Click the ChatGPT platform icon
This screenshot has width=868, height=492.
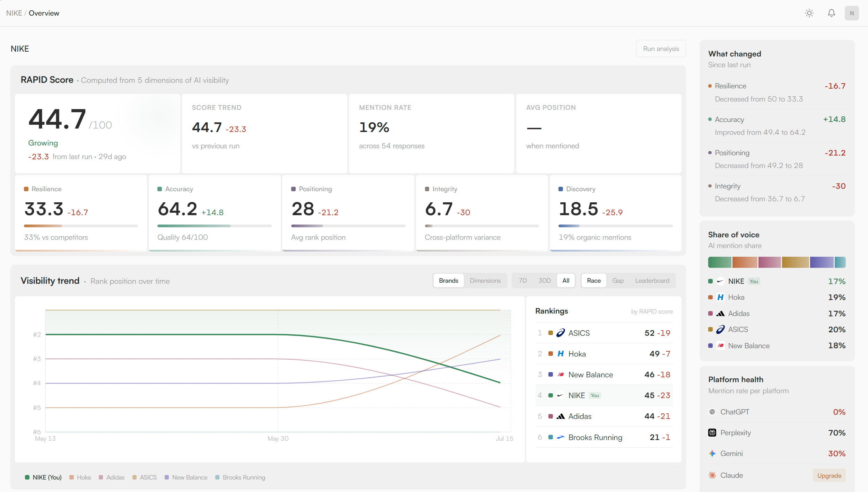pos(712,412)
